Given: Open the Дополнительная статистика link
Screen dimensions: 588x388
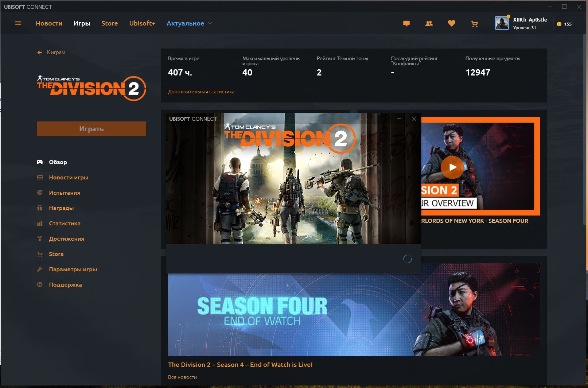Looking at the screenshot, I should pos(201,92).
